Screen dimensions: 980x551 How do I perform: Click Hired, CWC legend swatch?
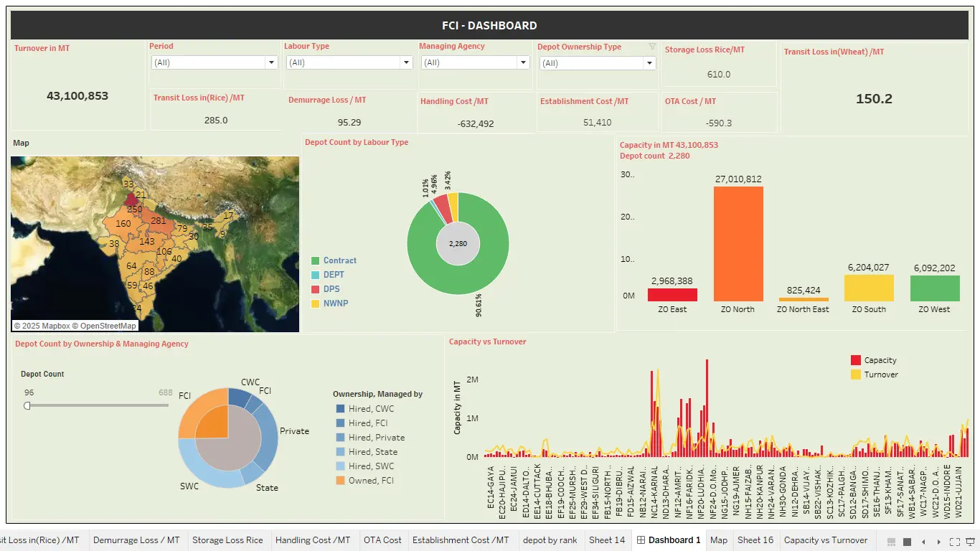340,409
